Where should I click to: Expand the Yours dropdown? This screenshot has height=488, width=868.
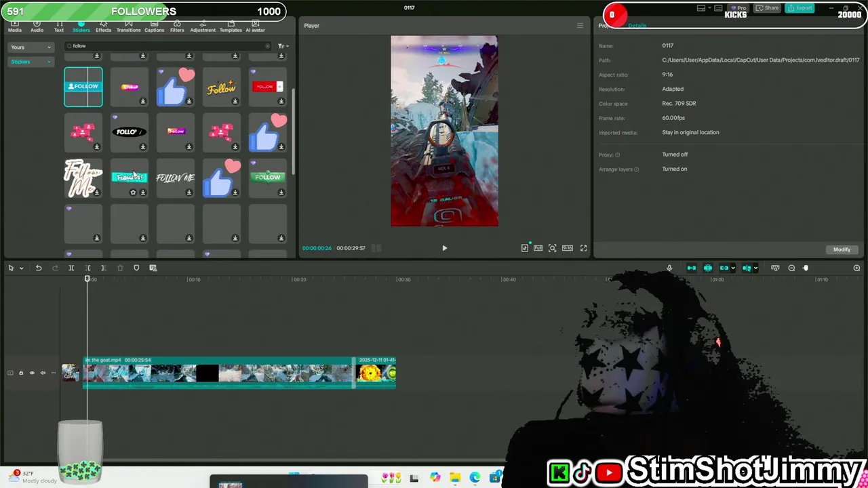point(31,47)
